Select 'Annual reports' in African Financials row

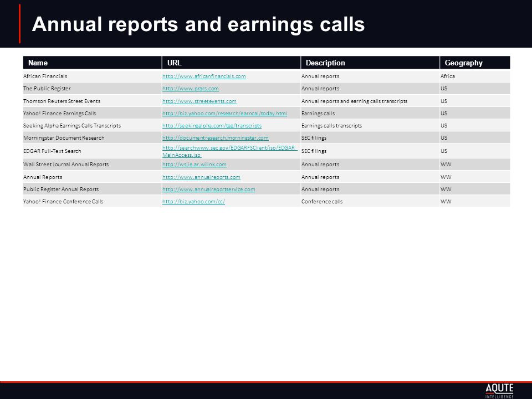point(320,76)
